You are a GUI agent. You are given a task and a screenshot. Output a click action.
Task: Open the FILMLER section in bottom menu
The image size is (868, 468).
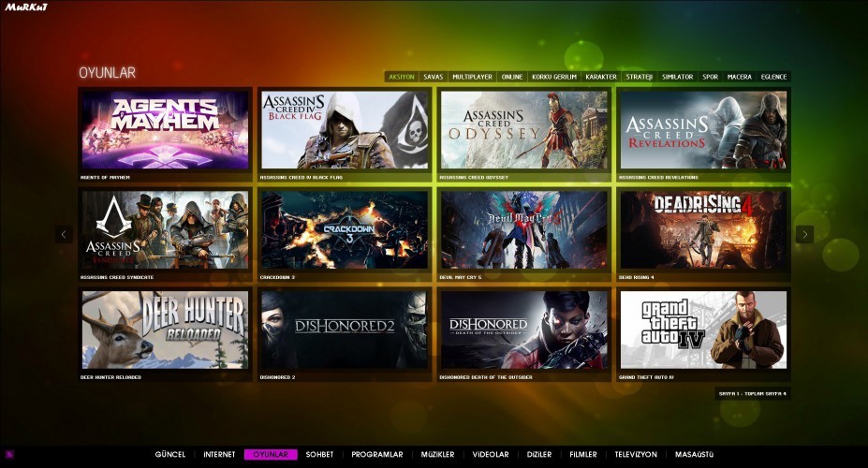[583, 454]
